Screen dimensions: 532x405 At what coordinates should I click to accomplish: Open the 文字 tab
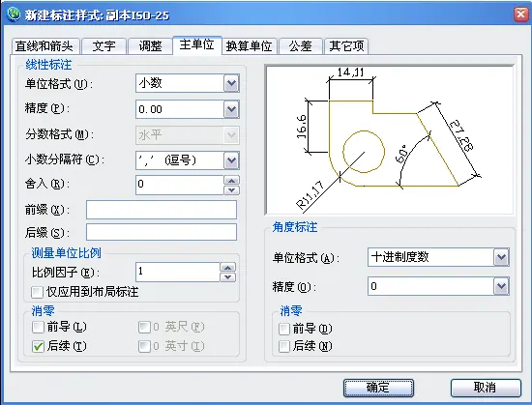click(x=103, y=46)
